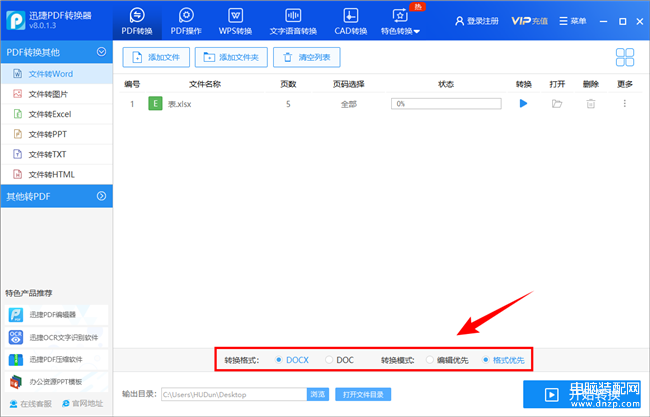
Task: Click the 添加文件 button
Action: (156, 57)
